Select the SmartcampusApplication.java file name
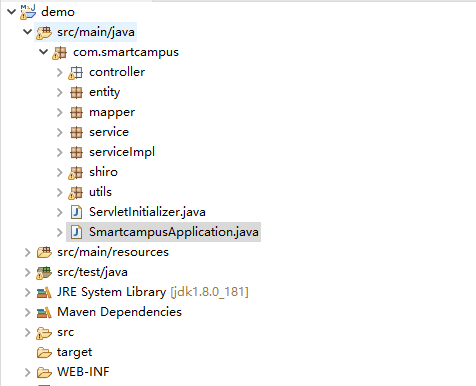The image size is (476, 386). [x=174, y=232]
